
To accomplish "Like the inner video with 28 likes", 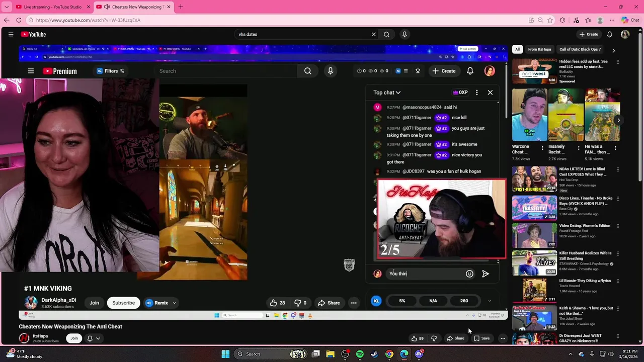I will click(x=278, y=303).
